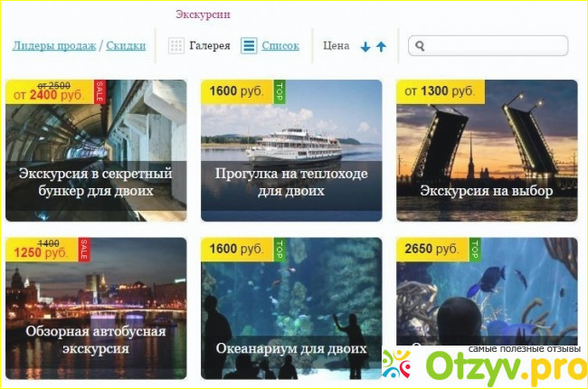Viewport: 588px width, 389px height.
Task: Click SALE badge on bus tour card
Action: coord(84,250)
